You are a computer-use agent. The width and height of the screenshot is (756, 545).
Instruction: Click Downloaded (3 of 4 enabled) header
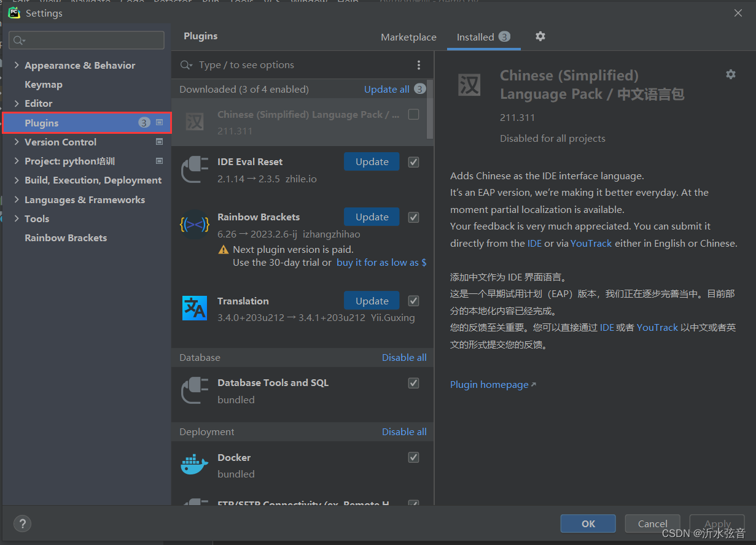(244, 89)
